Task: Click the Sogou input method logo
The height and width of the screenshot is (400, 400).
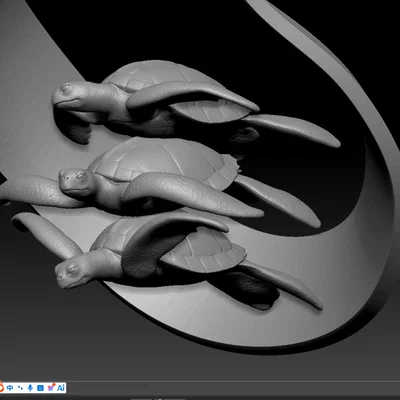Action: coord(1,388)
